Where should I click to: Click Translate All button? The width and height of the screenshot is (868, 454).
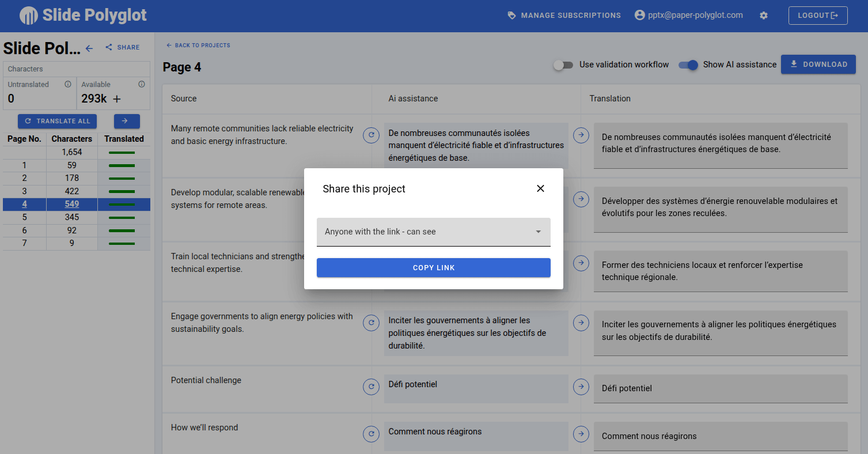(x=58, y=121)
